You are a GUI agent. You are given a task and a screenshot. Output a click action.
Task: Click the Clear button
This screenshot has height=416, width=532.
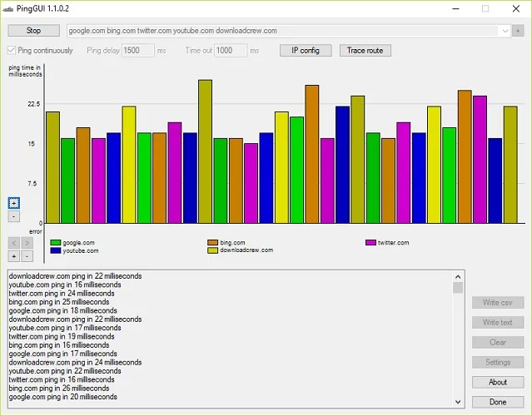[x=498, y=343]
